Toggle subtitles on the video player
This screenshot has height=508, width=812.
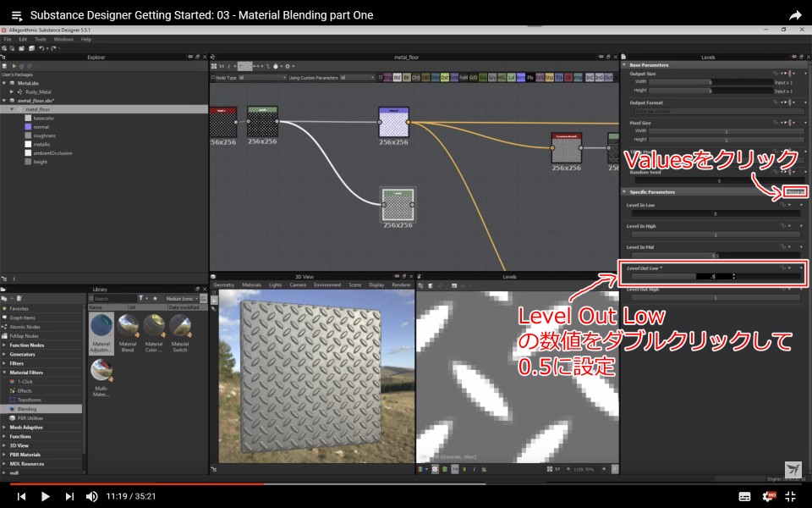tap(744, 496)
